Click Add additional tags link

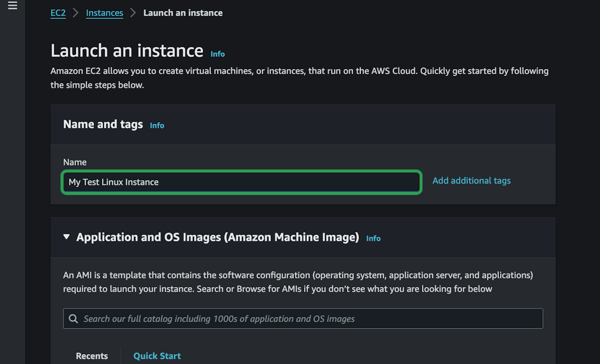pos(471,180)
